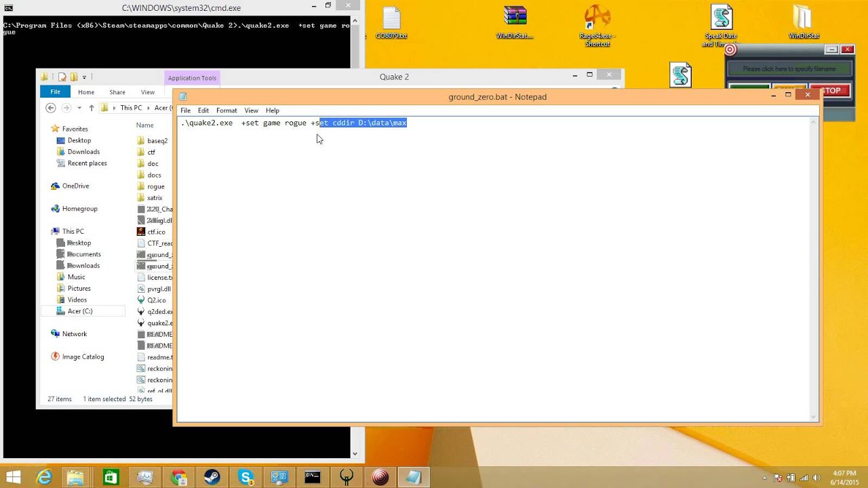The height and width of the screenshot is (488, 868).
Task: Open Music under This PC
Action: click(x=76, y=277)
